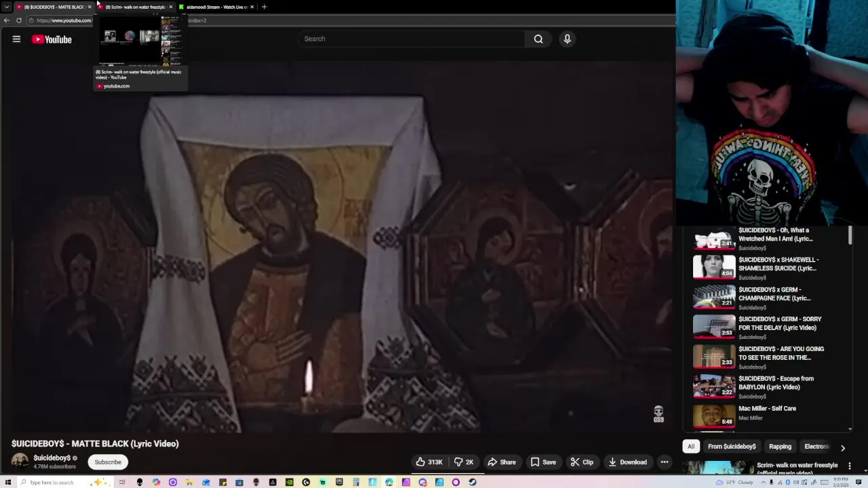
Task: Open the tab search dropdown arrow
Action: coord(7,7)
